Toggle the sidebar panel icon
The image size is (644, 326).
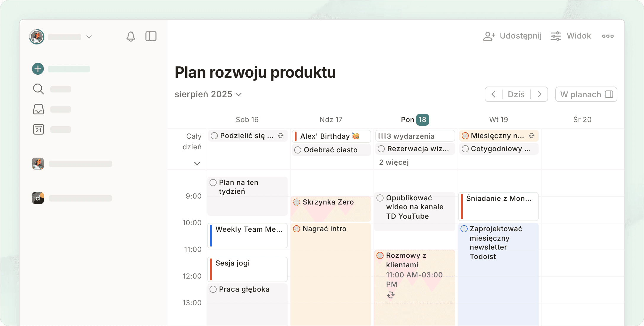tap(151, 36)
